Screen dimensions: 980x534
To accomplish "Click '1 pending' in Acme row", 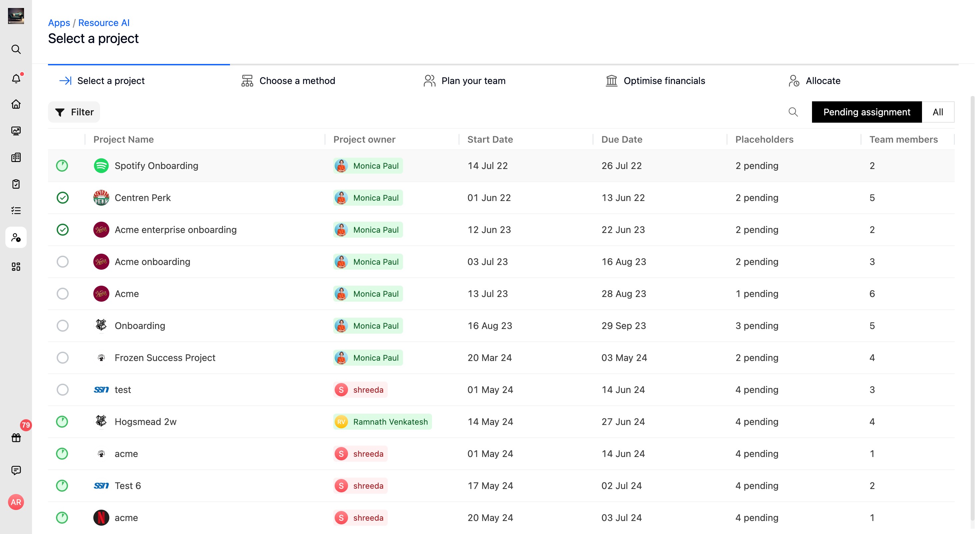I will point(757,294).
